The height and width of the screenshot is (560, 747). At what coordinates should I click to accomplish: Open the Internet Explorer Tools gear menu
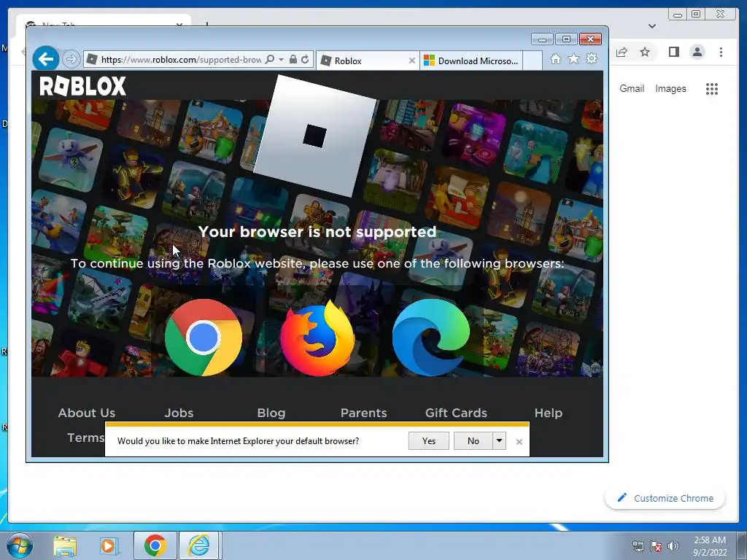click(592, 59)
